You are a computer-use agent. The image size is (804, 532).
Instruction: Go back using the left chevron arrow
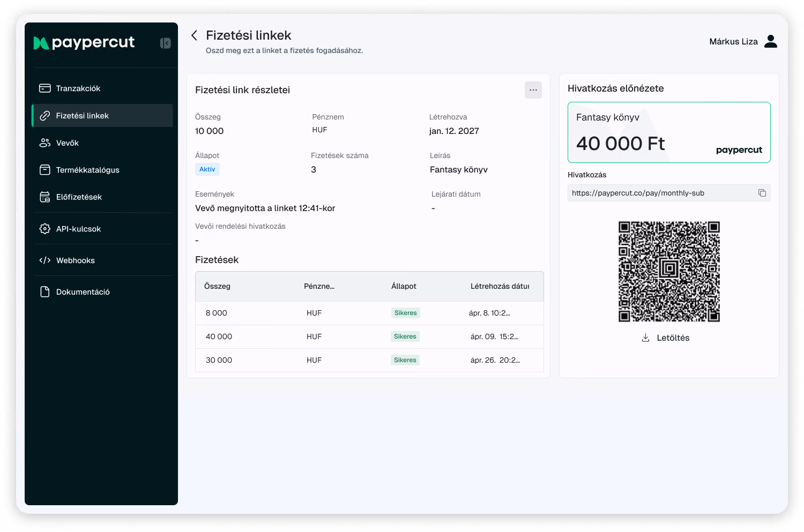(194, 35)
